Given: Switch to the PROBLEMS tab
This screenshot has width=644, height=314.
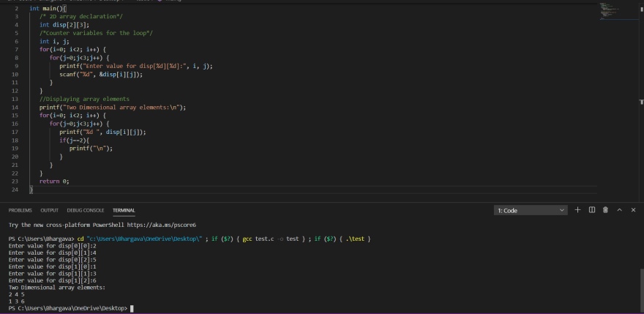Looking at the screenshot, I should coord(20,210).
